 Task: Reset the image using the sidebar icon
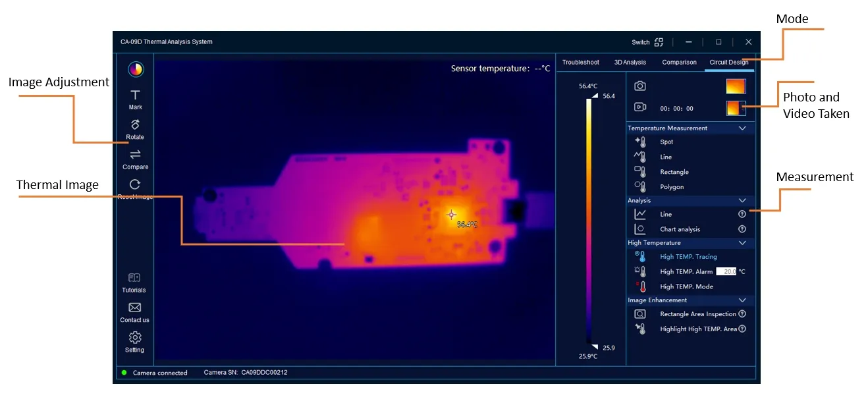[x=135, y=185]
